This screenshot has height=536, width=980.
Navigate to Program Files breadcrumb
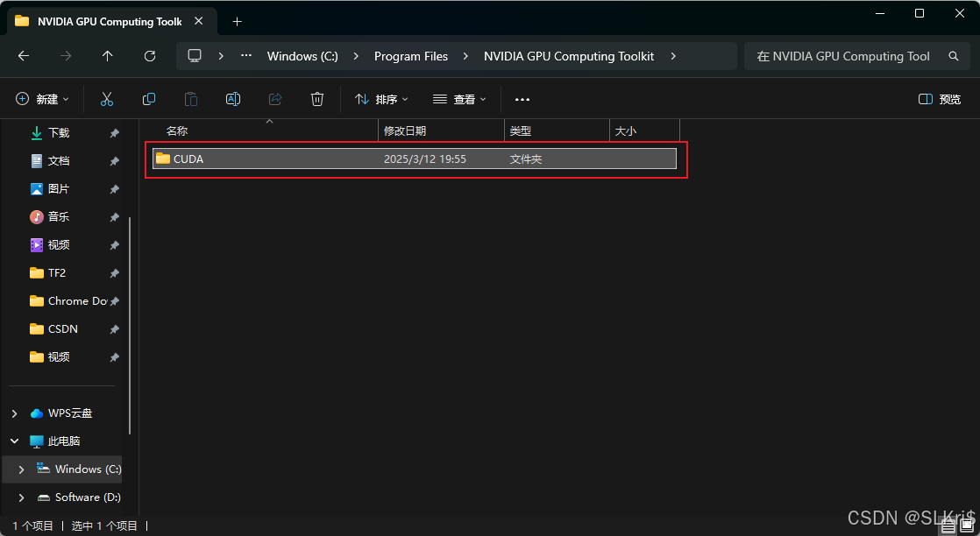pyautogui.click(x=410, y=56)
